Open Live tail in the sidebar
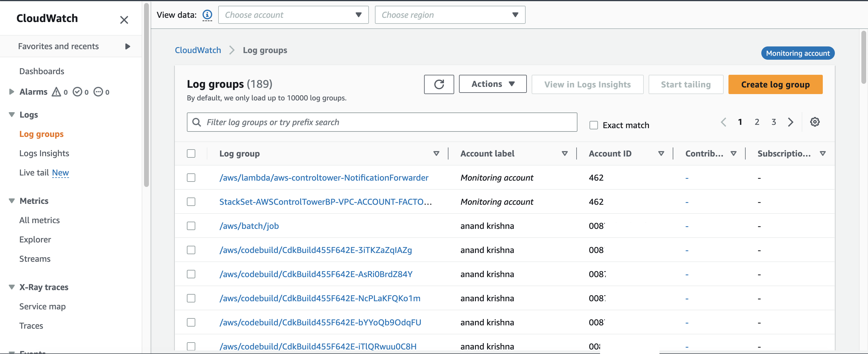Viewport: 868px width, 354px height. click(x=34, y=172)
